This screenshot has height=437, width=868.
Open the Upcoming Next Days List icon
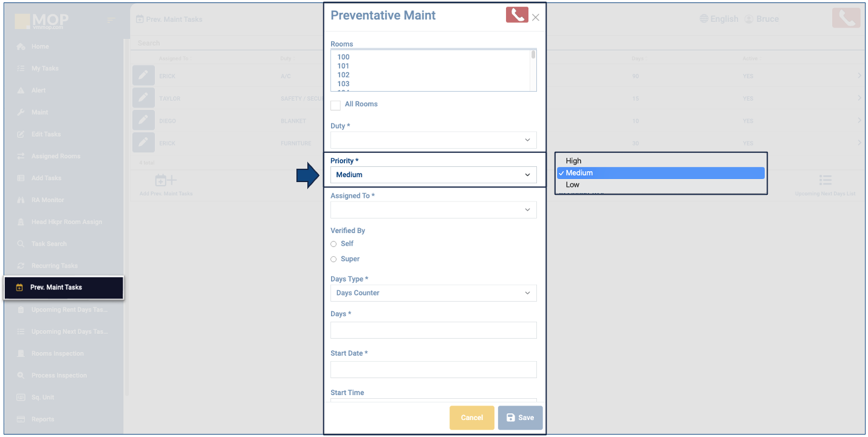pos(825,180)
